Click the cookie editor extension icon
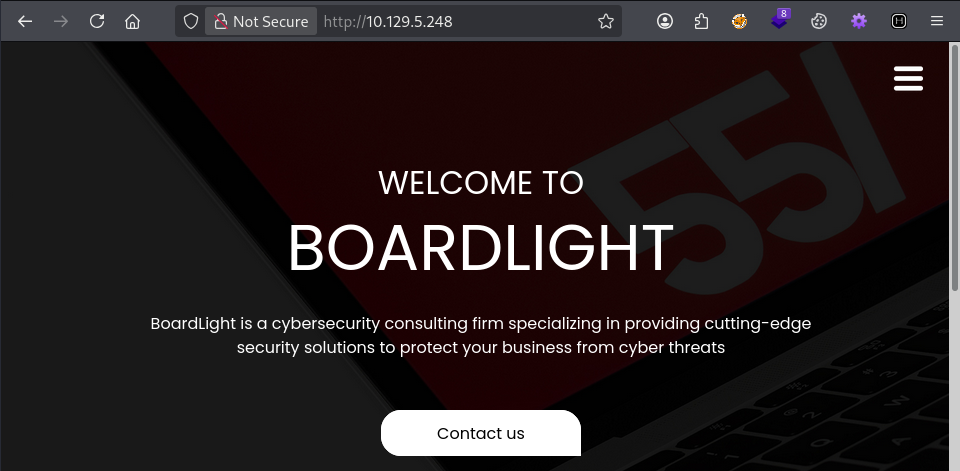Screen dimensions: 960x471 coord(819,21)
